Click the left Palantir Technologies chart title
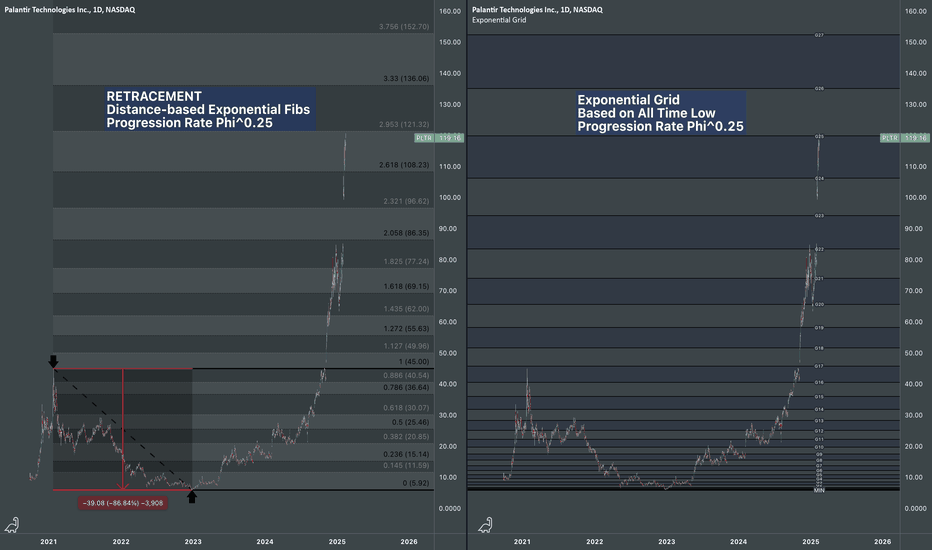The width and height of the screenshot is (932, 550). pos(70,10)
